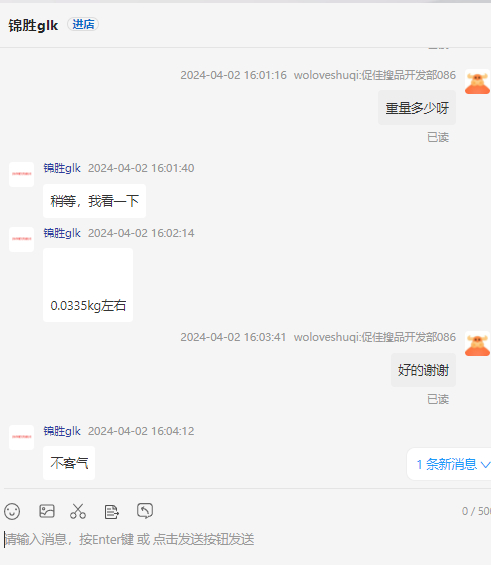Select the 好的谢谢 message bubble
Viewport: 491px width, 565px height.
click(423, 370)
